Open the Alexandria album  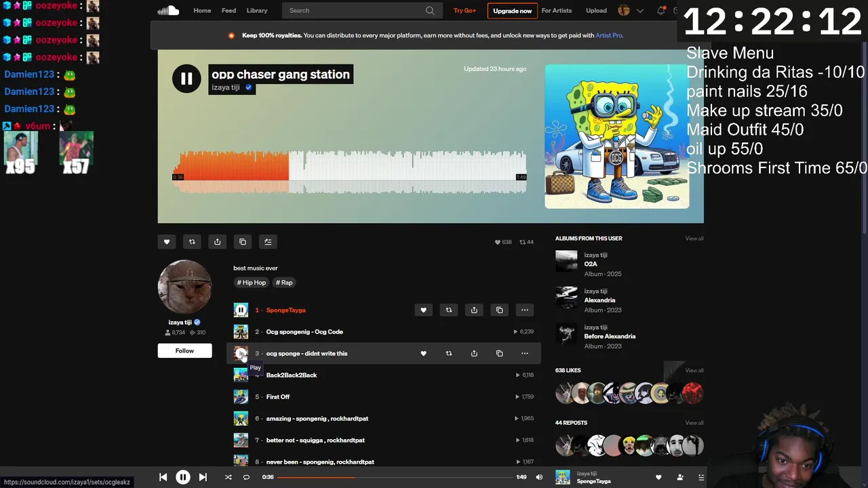click(x=599, y=300)
